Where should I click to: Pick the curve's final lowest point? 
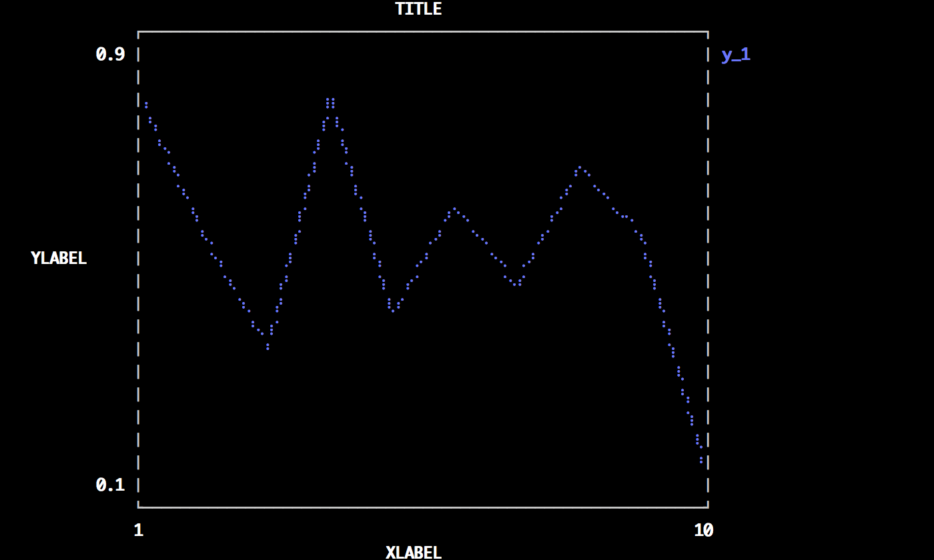[701, 460]
